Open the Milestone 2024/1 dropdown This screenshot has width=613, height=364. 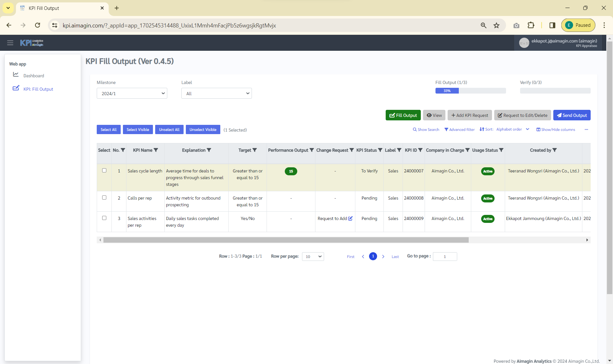click(x=132, y=94)
